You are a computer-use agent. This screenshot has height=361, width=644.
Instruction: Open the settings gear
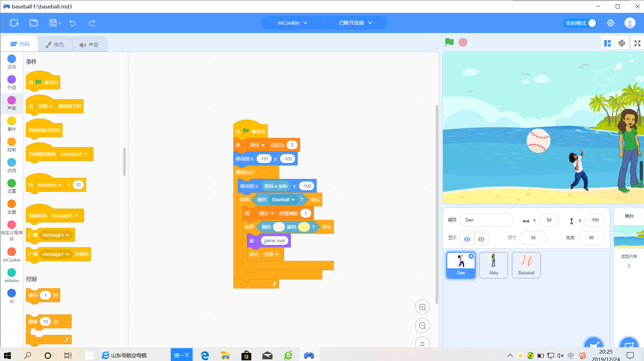pyautogui.click(x=611, y=23)
